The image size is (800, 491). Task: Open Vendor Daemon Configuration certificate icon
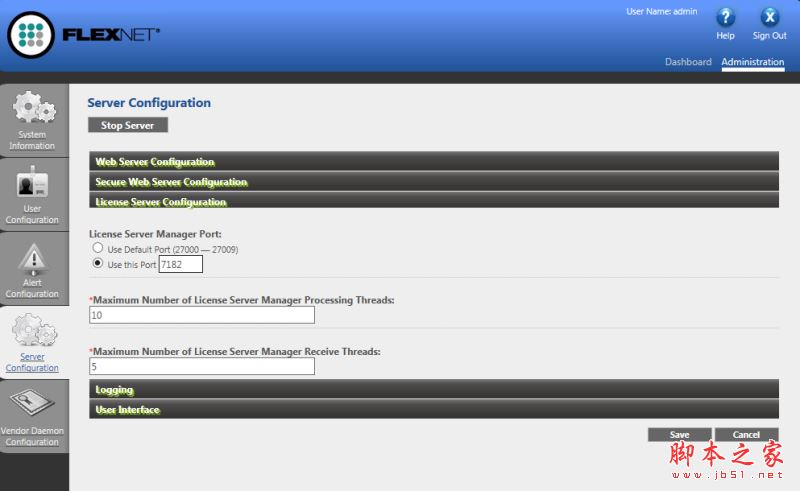(32, 403)
